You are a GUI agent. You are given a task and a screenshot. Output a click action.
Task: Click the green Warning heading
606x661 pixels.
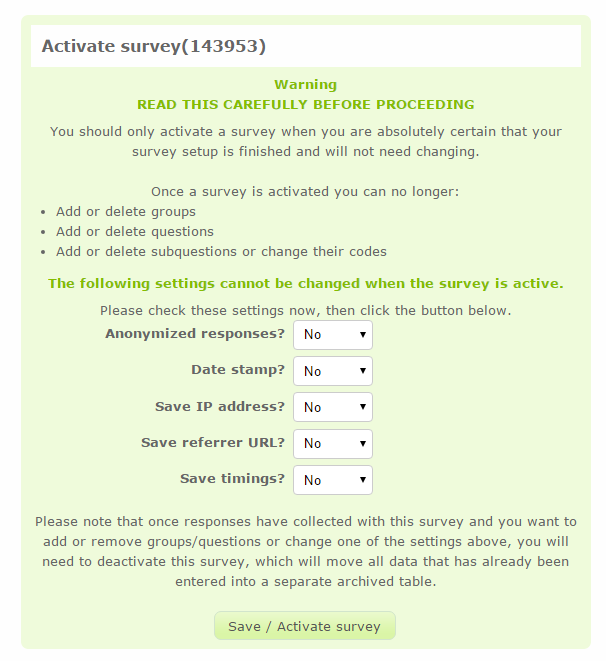pos(306,85)
